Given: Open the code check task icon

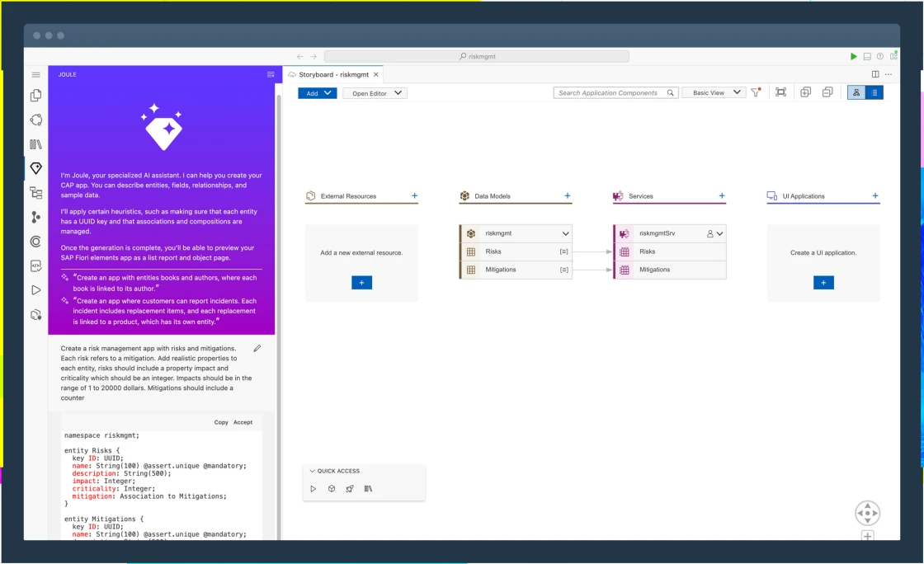Looking at the screenshot, I should point(36,266).
